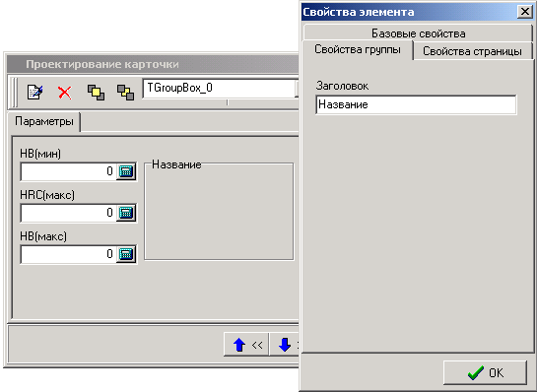Click the bring to front icon
Image resolution: width=537 pixels, height=392 pixels.
[x=96, y=93]
